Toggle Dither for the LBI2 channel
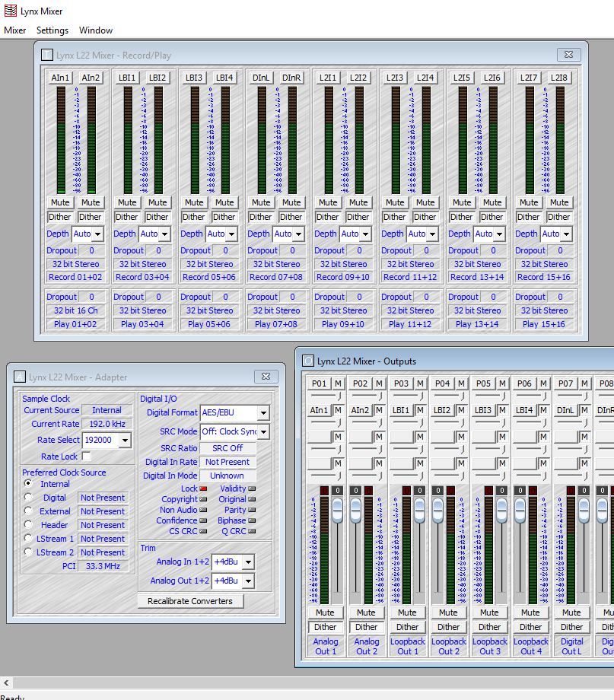This screenshot has height=700, width=614. point(157,217)
